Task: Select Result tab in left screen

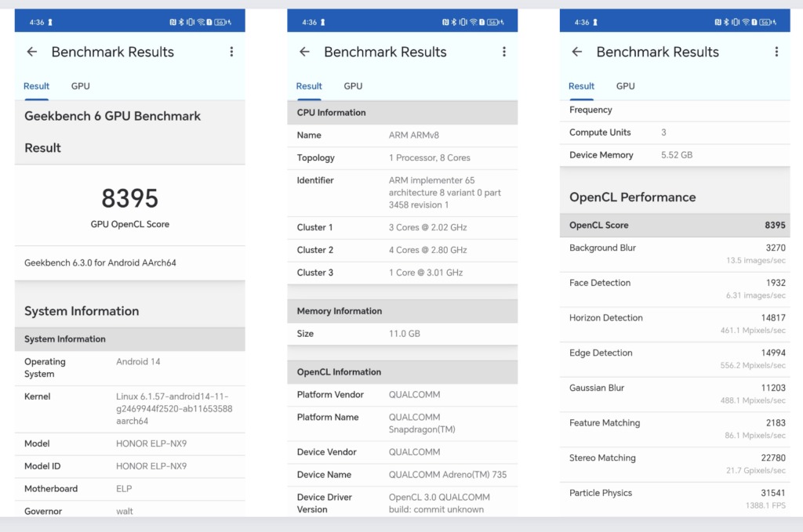Action: coord(36,86)
